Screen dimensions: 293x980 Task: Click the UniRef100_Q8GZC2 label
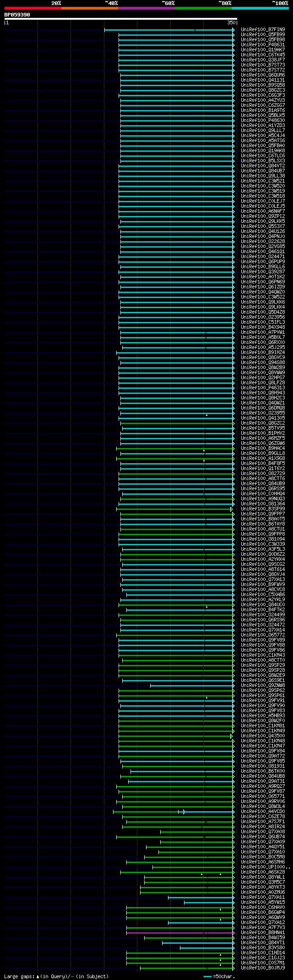click(263, 423)
